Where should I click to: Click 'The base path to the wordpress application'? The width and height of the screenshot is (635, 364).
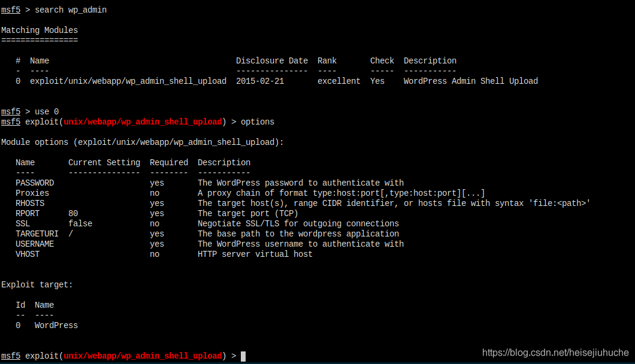(x=298, y=233)
